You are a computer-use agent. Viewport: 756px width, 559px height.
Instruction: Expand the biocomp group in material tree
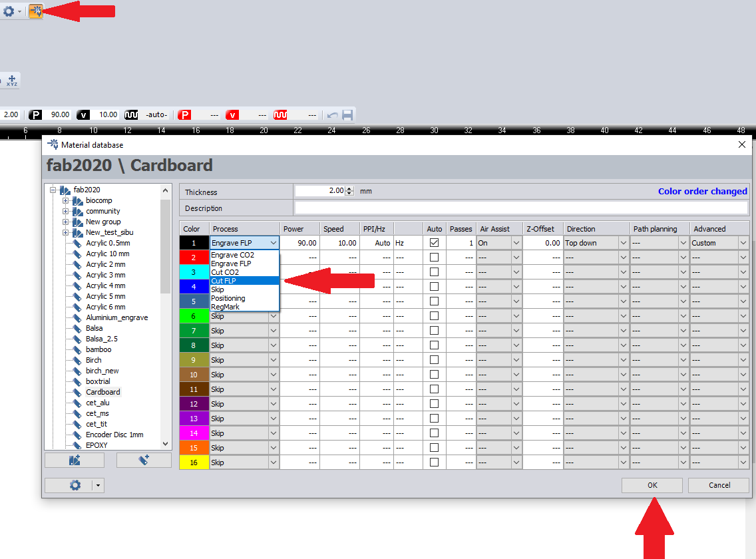[x=66, y=200]
